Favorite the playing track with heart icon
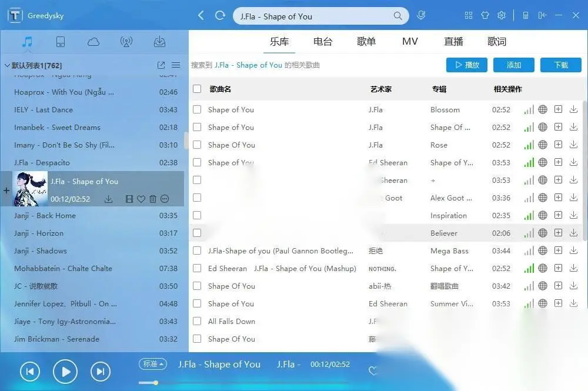Viewport: 588px width, 391px height. pos(141,199)
